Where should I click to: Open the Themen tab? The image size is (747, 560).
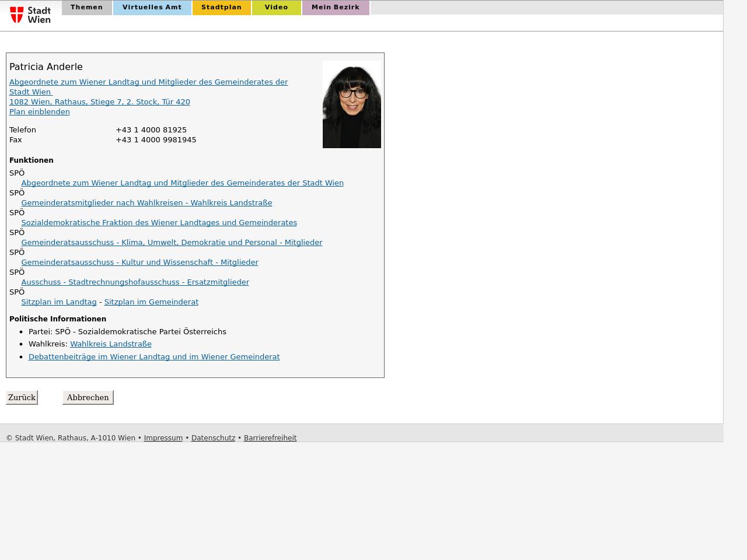pos(87,8)
